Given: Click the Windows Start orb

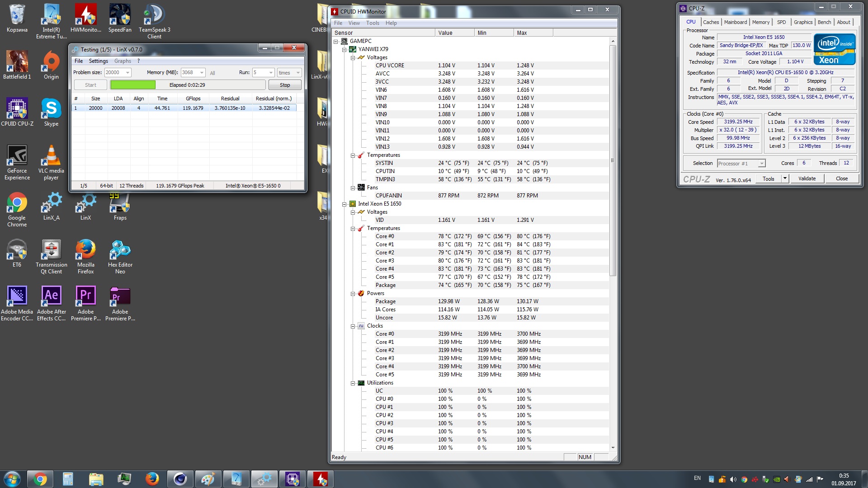Looking at the screenshot, I should pos(12,479).
